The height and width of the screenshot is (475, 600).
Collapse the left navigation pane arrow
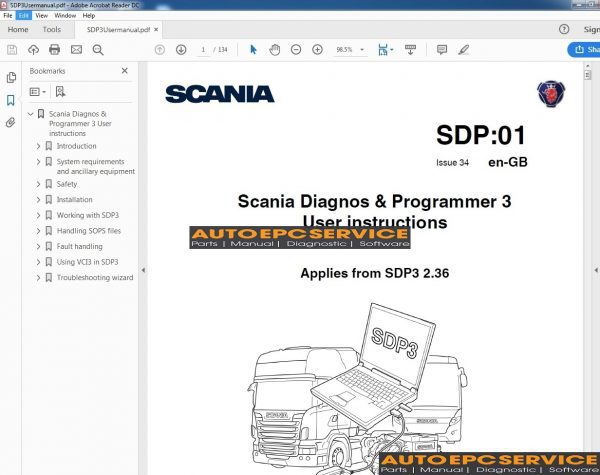[x=143, y=270]
